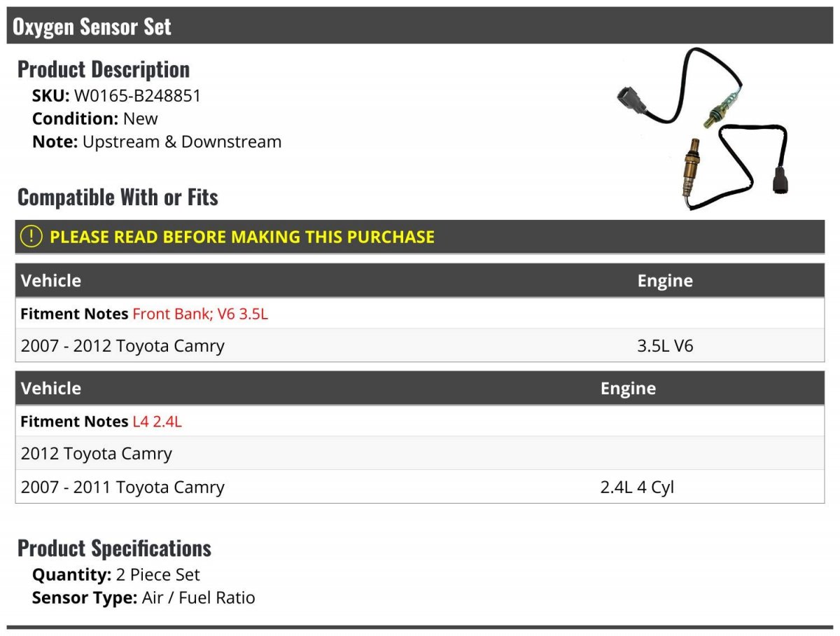This screenshot has width=840, height=636.
Task: Click the SKU W0165-B248851 text
Action: click(x=117, y=96)
